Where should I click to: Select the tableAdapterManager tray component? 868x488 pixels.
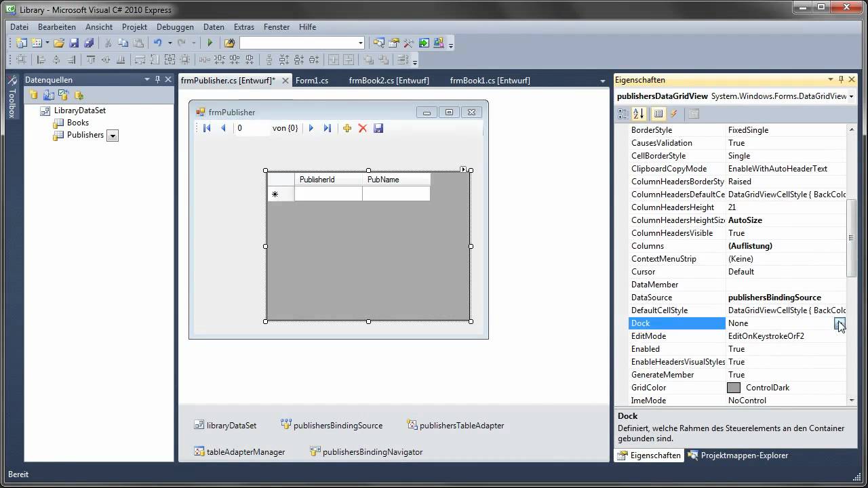point(239,452)
